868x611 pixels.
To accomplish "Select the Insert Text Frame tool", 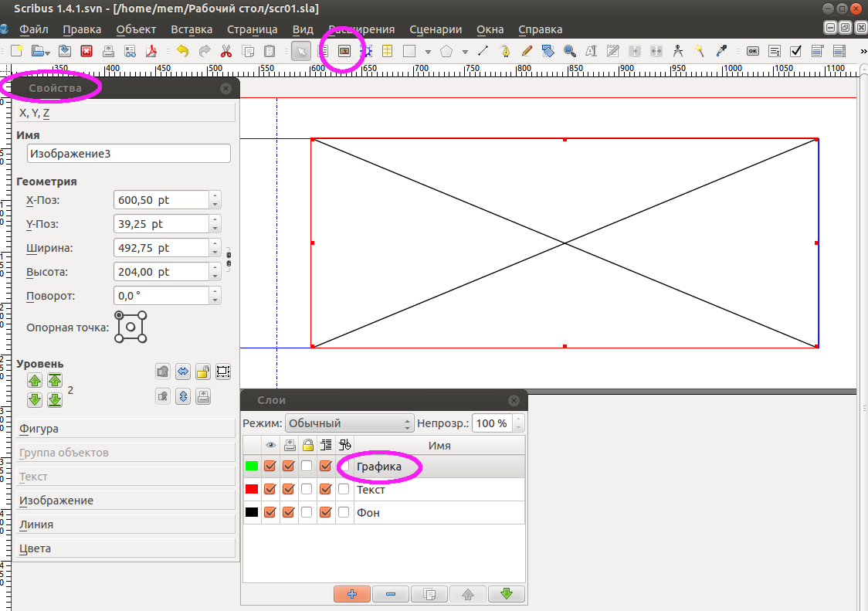I will [324, 52].
